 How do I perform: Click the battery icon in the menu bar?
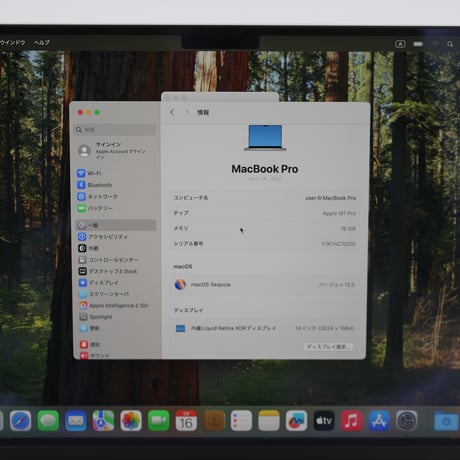tap(418, 44)
